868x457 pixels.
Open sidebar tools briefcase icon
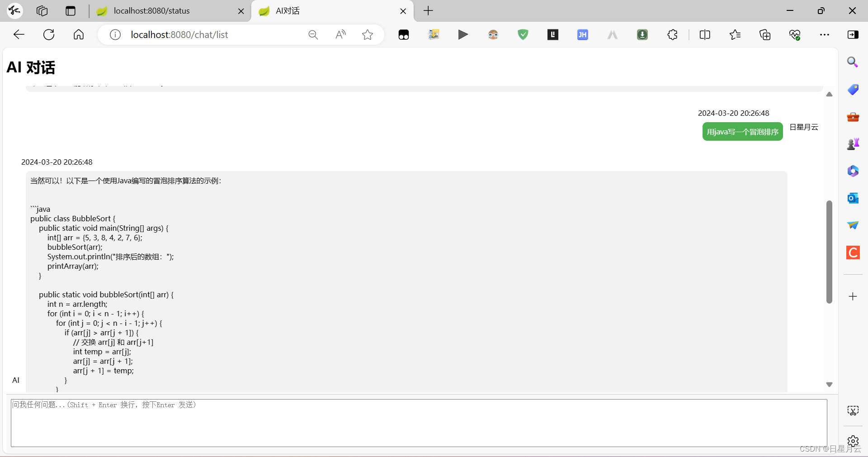tap(853, 117)
